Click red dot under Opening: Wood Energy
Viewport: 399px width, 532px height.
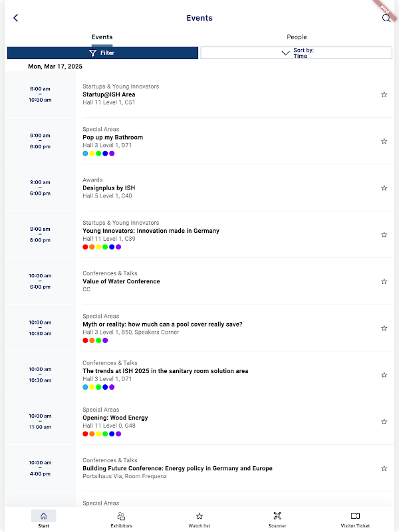pyautogui.click(x=85, y=434)
